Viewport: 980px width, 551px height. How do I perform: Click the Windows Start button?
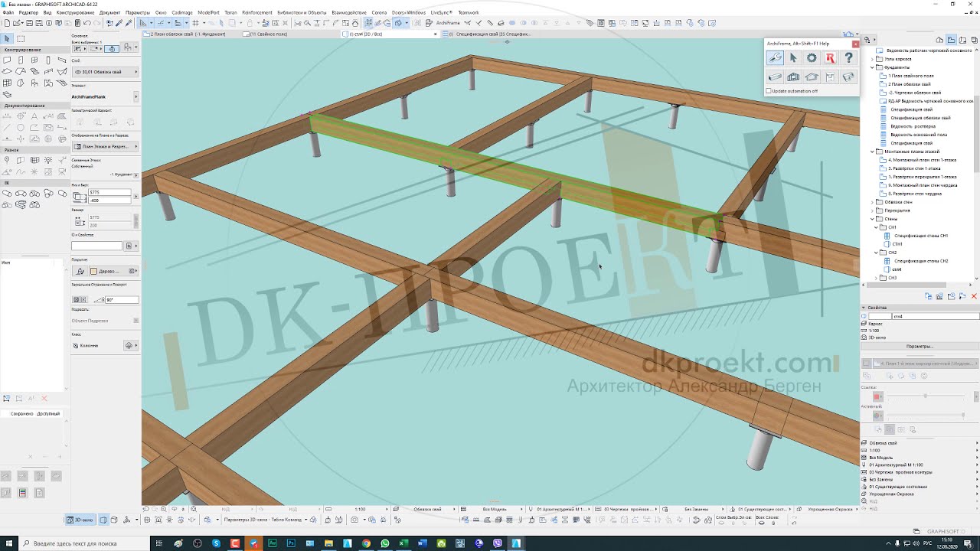click(8, 543)
